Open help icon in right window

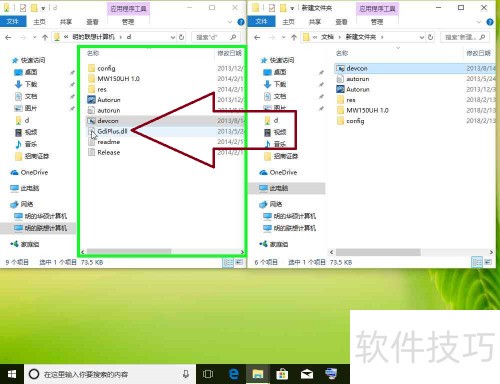(x=490, y=22)
